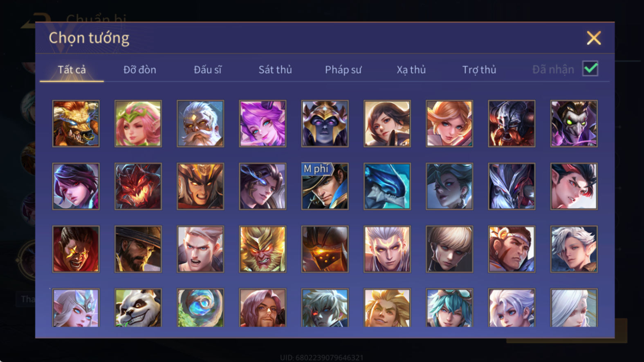This screenshot has height=362, width=644.
Task: Select the cowboy hat bearded hero
Action: coord(138,249)
